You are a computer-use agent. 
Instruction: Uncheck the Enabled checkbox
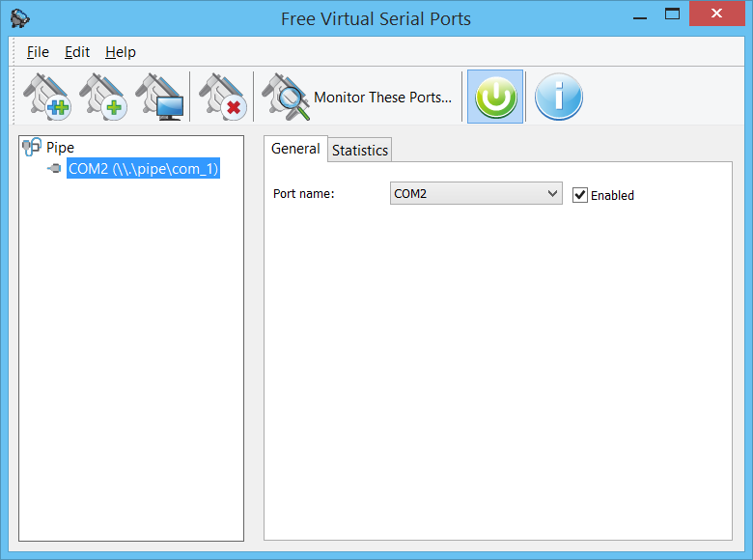pyautogui.click(x=579, y=195)
